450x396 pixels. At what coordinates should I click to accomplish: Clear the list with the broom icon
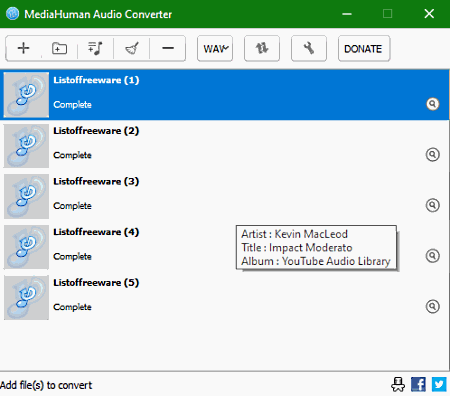tap(132, 48)
